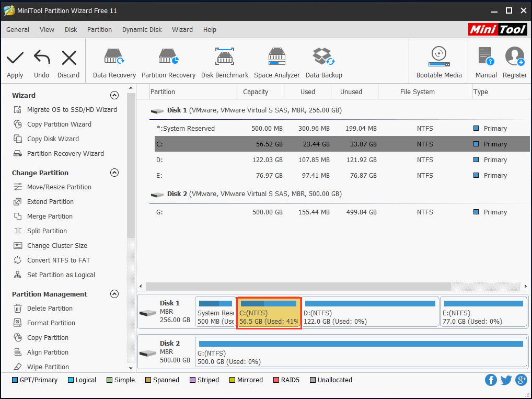Image resolution: width=532 pixels, height=399 pixels.
Task: Open the Space Analyzer
Action: 276,61
